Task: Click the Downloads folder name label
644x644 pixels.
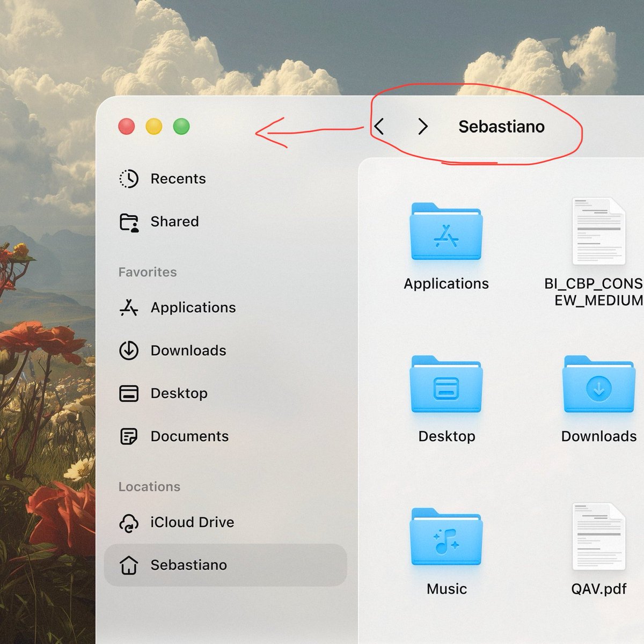Action: click(599, 436)
